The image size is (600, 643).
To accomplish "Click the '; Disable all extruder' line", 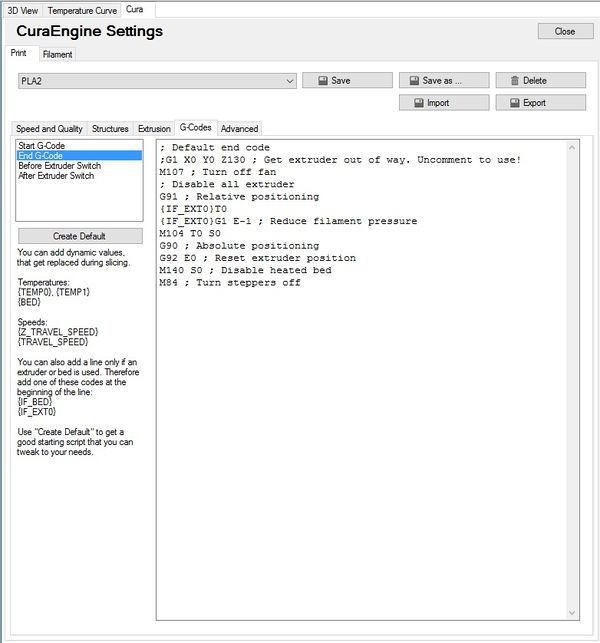I will (x=227, y=184).
